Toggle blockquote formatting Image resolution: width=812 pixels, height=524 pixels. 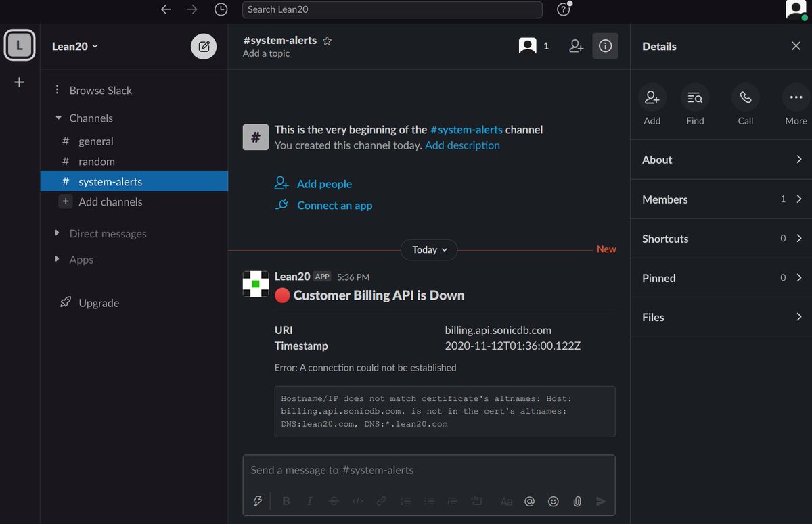[453, 501]
